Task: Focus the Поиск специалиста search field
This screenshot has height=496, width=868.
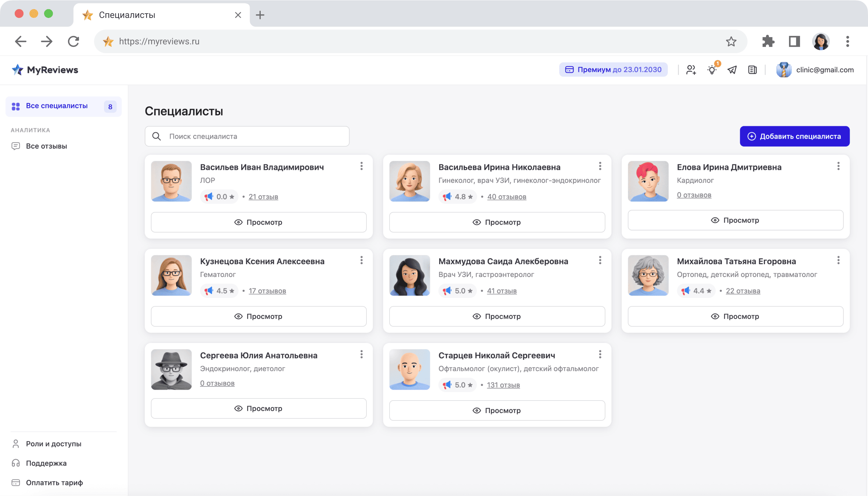Action: point(247,136)
